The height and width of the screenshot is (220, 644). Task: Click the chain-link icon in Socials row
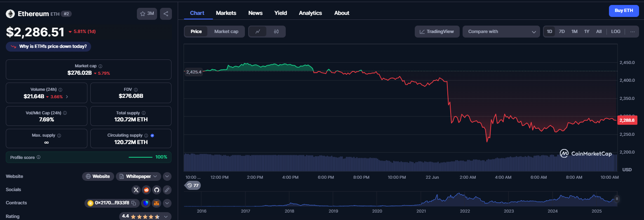167,190
